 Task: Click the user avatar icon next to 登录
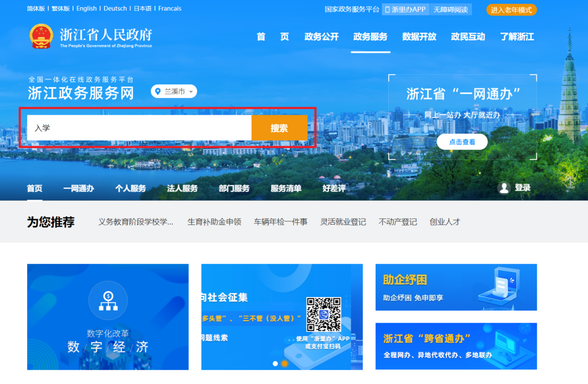pyautogui.click(x=504, y=188)
